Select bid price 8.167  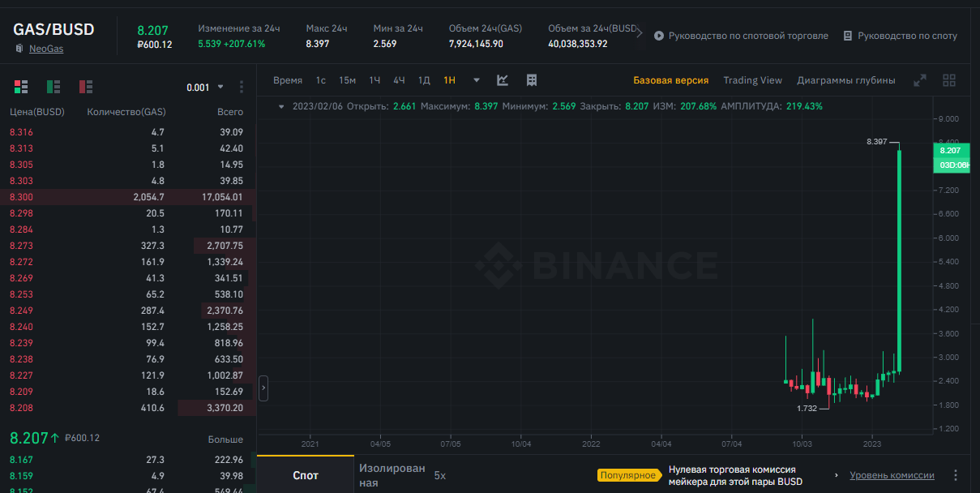22,460
